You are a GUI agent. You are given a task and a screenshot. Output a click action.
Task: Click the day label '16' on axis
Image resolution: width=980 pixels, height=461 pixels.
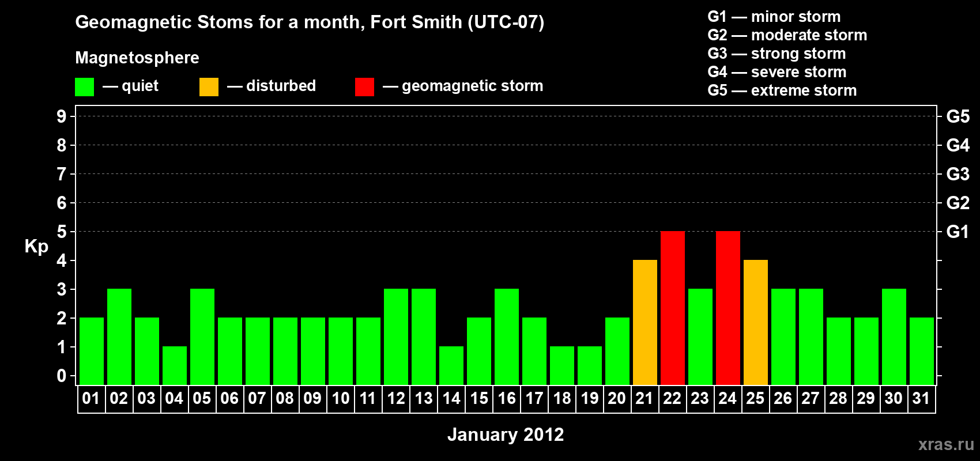tap(507, 398)
